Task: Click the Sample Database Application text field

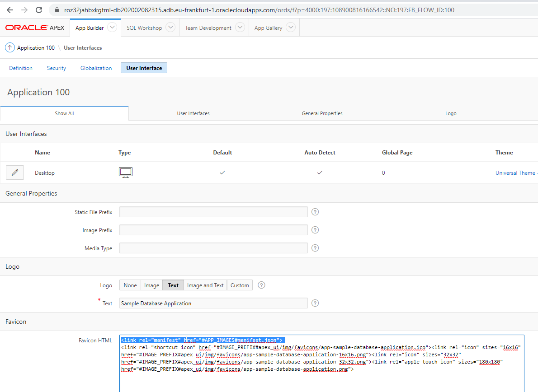Action: point(213,303)
